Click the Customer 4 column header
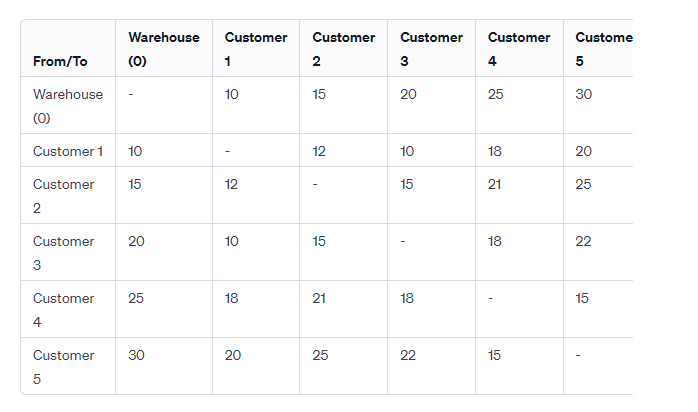 (519, 49)
